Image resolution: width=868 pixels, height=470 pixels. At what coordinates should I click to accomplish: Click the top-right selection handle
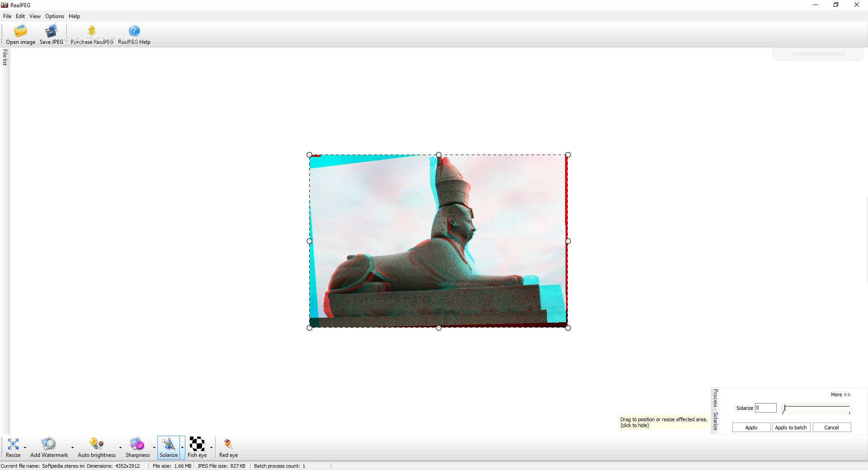568,155
